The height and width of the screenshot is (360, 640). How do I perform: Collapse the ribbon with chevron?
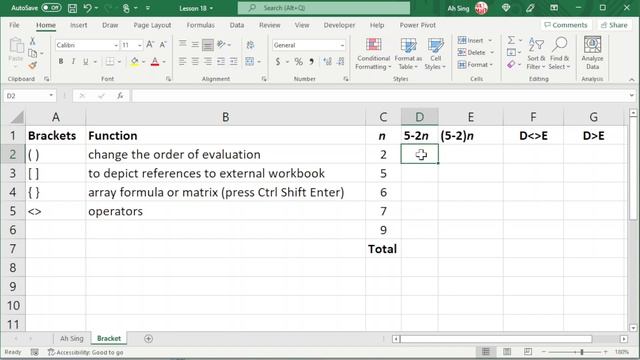pos(631,79)
